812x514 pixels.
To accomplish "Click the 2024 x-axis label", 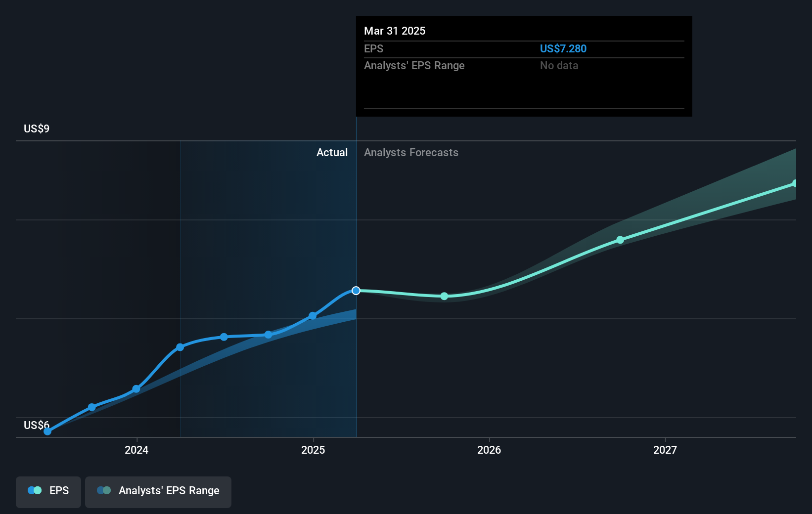I will 136,450.
